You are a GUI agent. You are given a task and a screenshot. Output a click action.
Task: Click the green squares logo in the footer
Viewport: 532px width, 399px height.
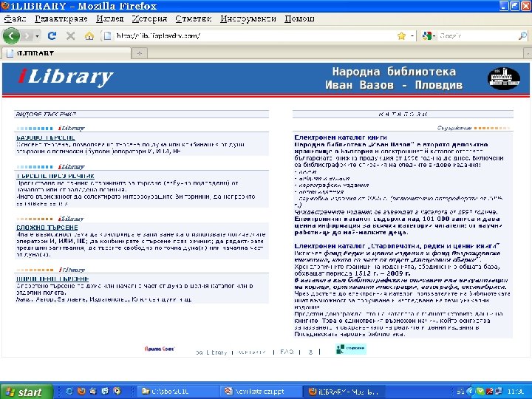click(x=351, y=349)
